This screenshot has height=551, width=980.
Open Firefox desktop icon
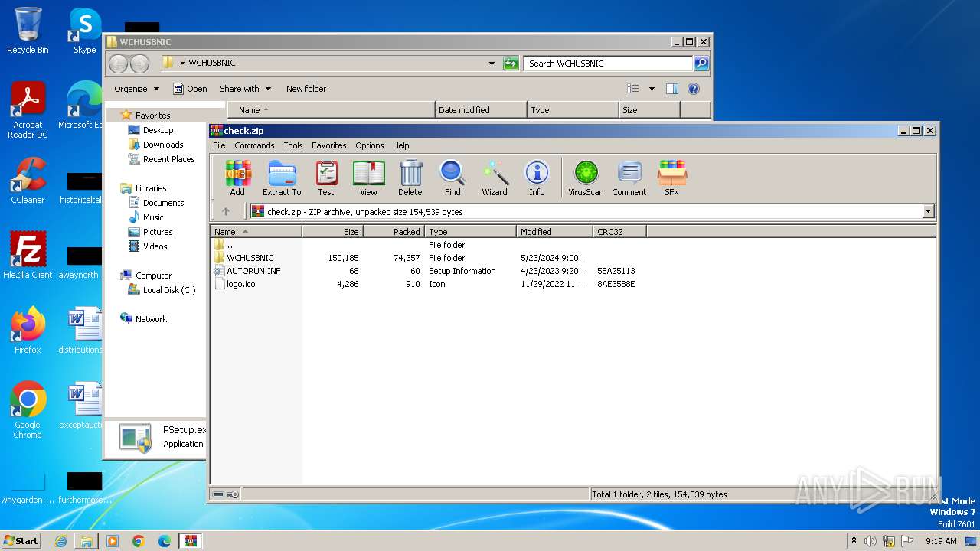(28, 330)
